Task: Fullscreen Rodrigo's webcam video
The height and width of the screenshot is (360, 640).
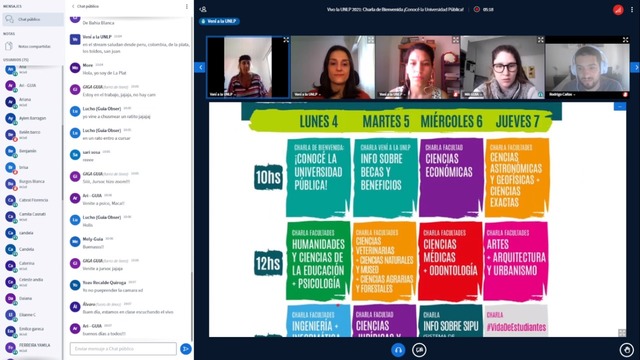Action: point(625,40)
